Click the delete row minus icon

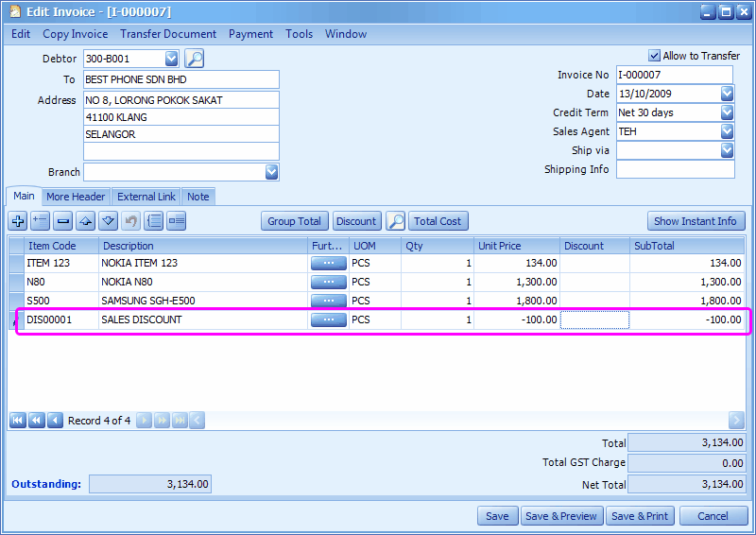[63, 221]
